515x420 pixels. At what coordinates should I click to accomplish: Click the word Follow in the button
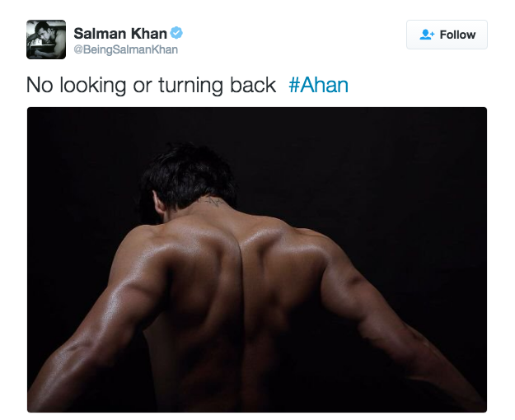click(x=457, y=35)
